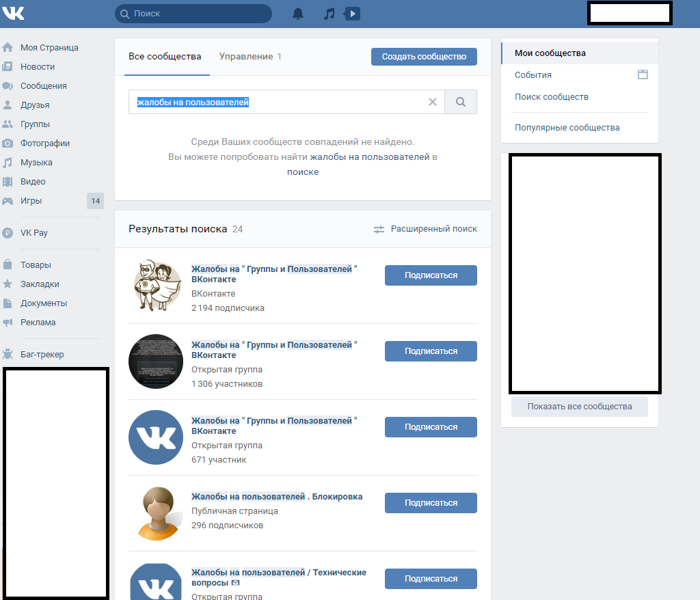
Task: Open Жалобы на пользователей . Блокировка title
Action: click(277, 496)
